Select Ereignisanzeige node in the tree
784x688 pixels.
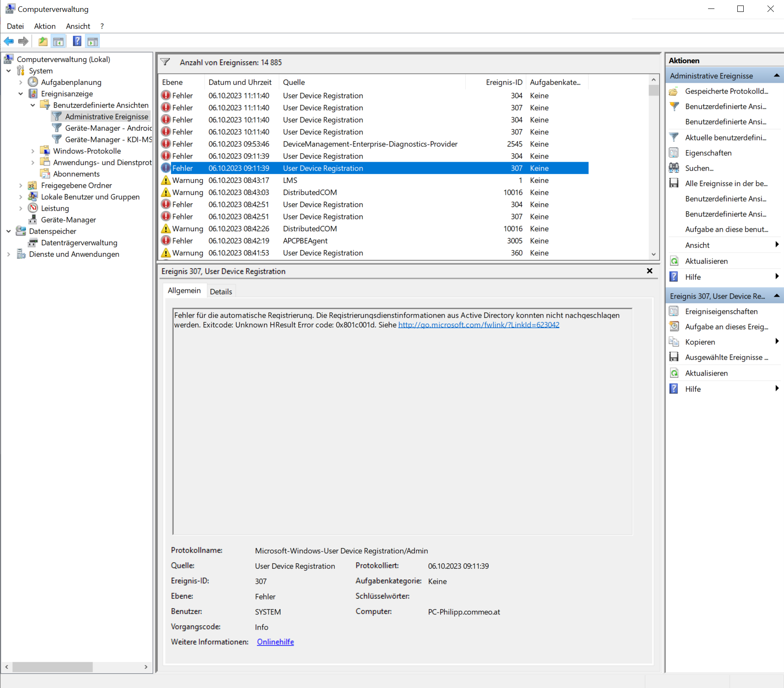point(67,93)
